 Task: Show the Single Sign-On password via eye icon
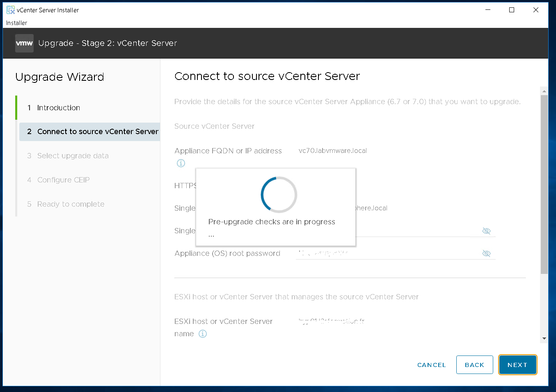tap(486, 231)
